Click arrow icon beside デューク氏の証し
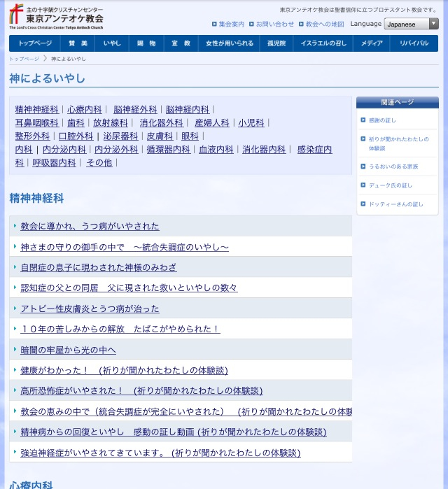The width and height of the screenshot is (448, 489). tap(363, 185)
